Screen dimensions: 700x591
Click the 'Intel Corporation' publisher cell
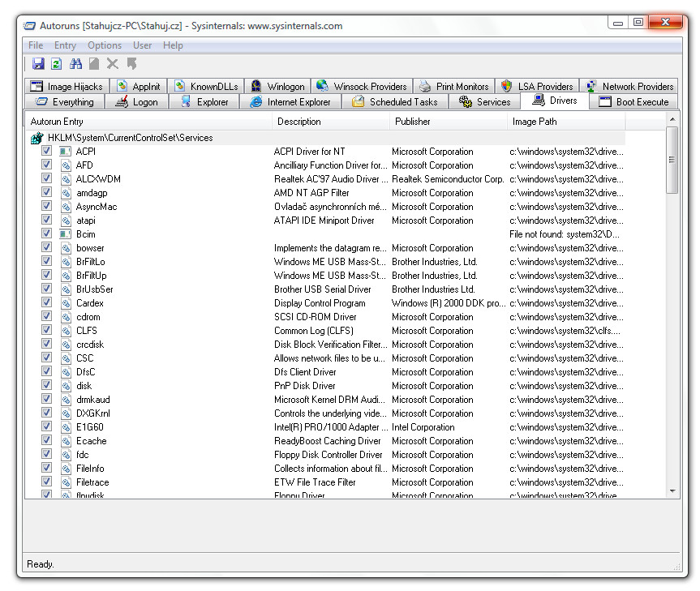423,427
